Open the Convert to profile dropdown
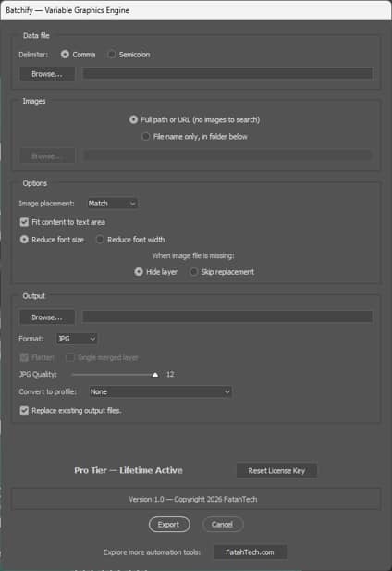The width and height of the screenshot is (392, 571). (160, 391)
